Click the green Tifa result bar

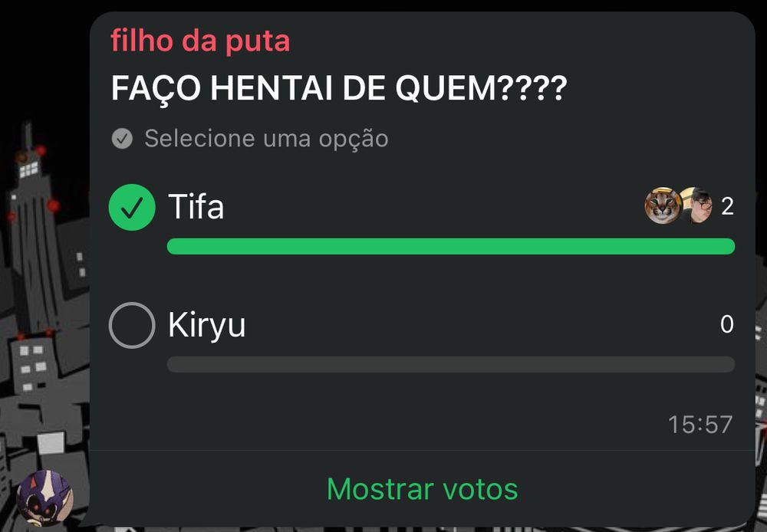point(450,246)
